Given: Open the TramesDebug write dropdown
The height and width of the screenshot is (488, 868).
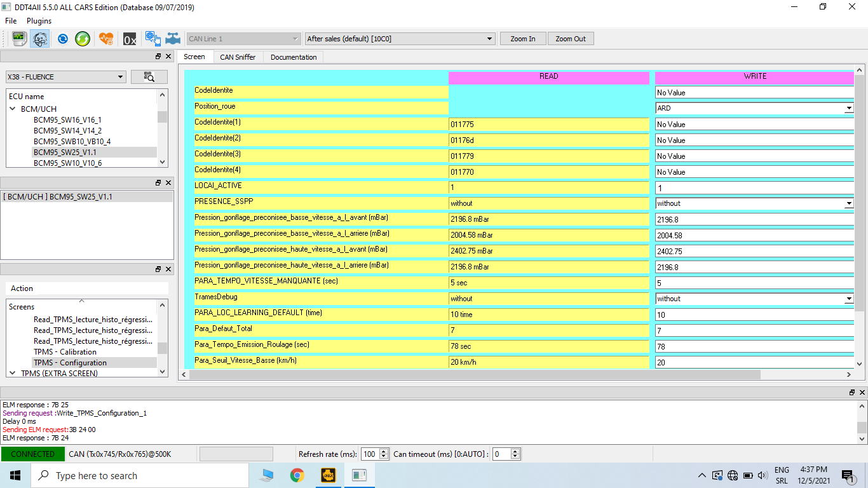Looking at the screenshot, I should pyautogui.click(x=849, y=299).
